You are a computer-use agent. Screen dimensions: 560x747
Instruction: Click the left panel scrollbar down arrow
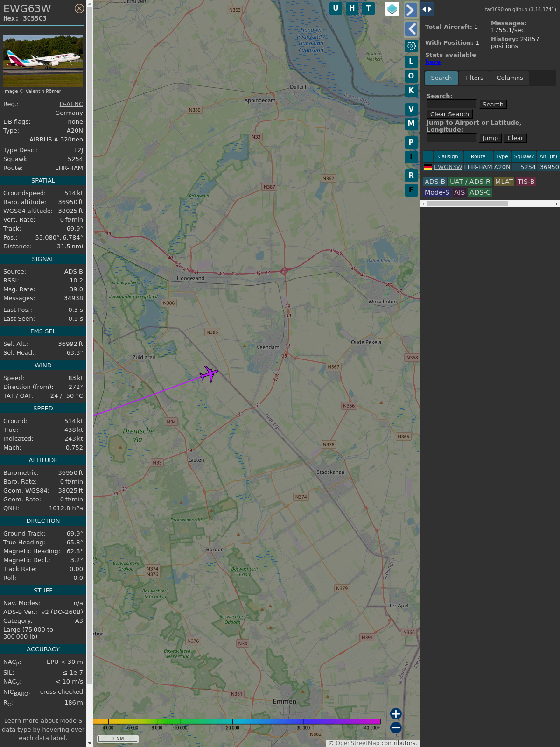click(x=90, y=743)
